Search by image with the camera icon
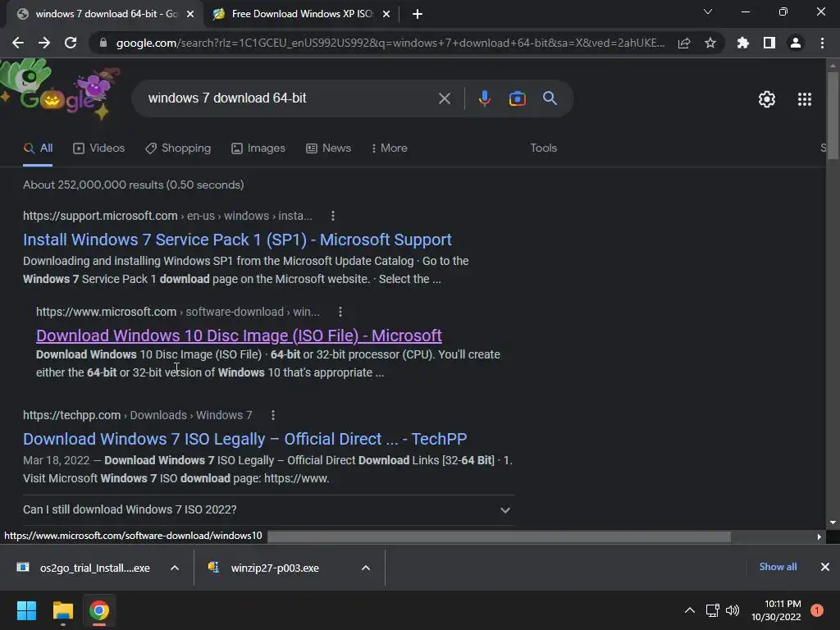The height and width of the screenshot is (630, 840). click(517, 98)
